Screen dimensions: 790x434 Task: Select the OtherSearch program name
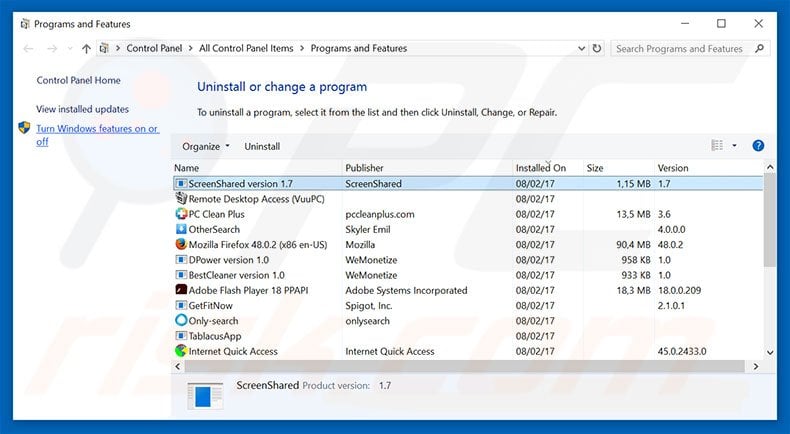click(x=214, y=229)
